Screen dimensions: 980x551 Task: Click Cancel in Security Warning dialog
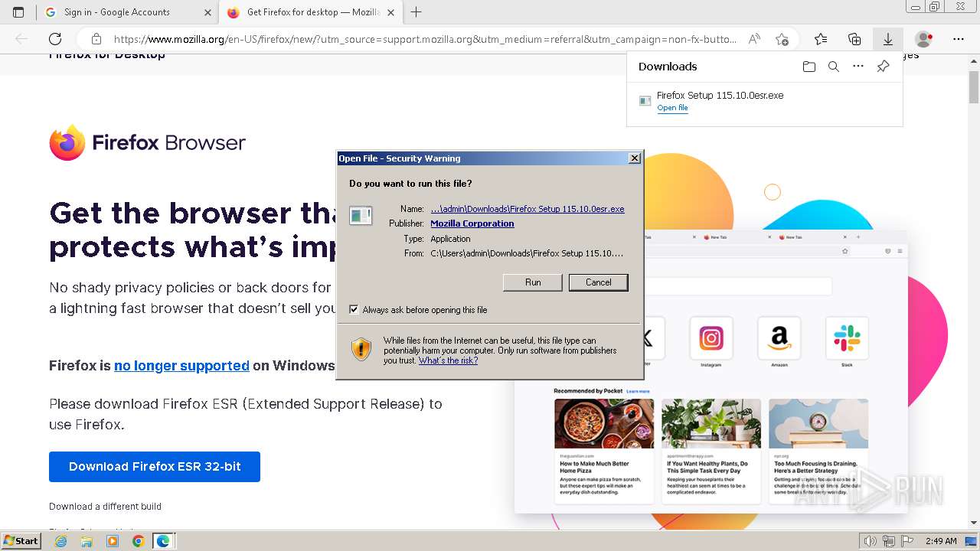pyautogui.click(x=599, y=282)
